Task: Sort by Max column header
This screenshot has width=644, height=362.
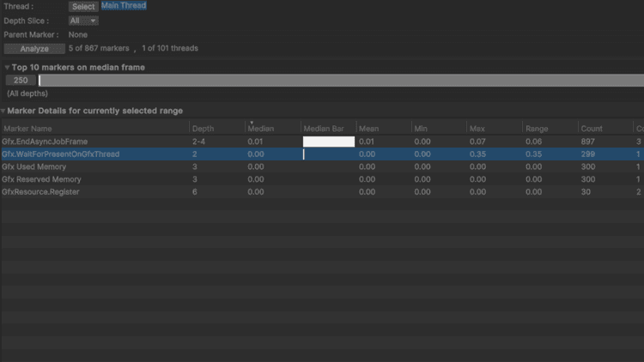Action: point(477,129)
